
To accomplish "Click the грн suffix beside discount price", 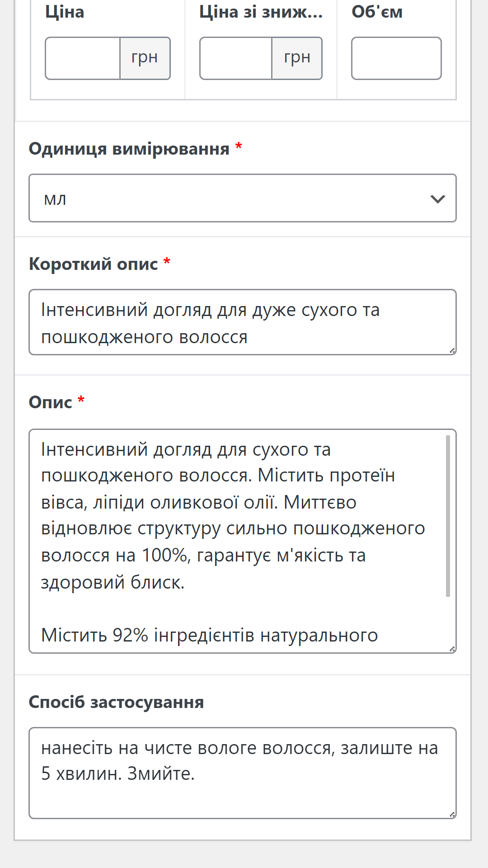I will tap(297, 58).
